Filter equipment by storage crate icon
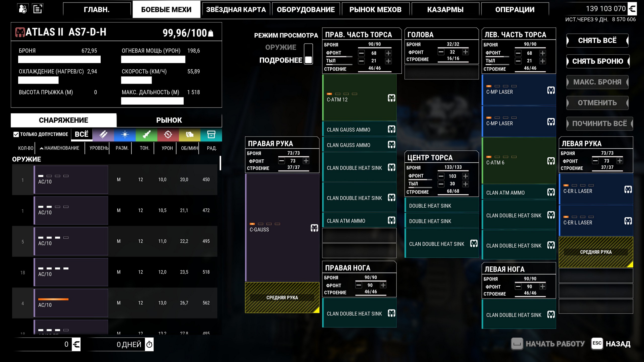644x362 pixels. [211, 134]
